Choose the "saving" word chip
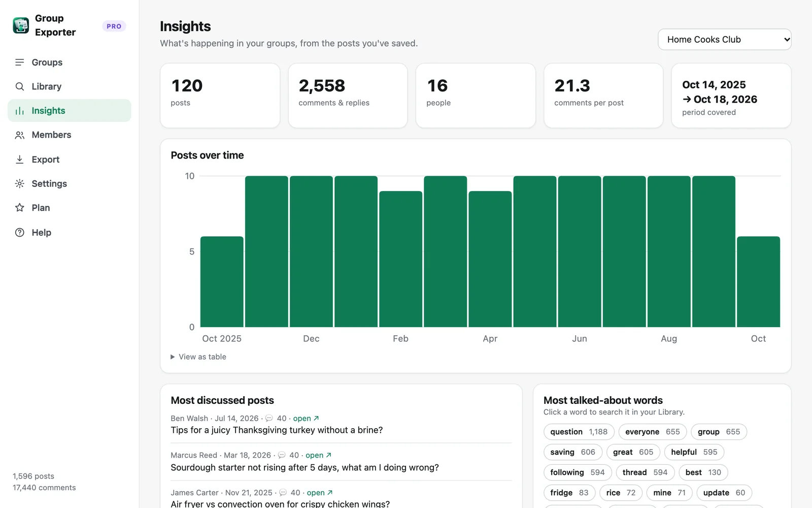Image resolution: width=812 pixels, height=508 pixels. coord(573,452)
